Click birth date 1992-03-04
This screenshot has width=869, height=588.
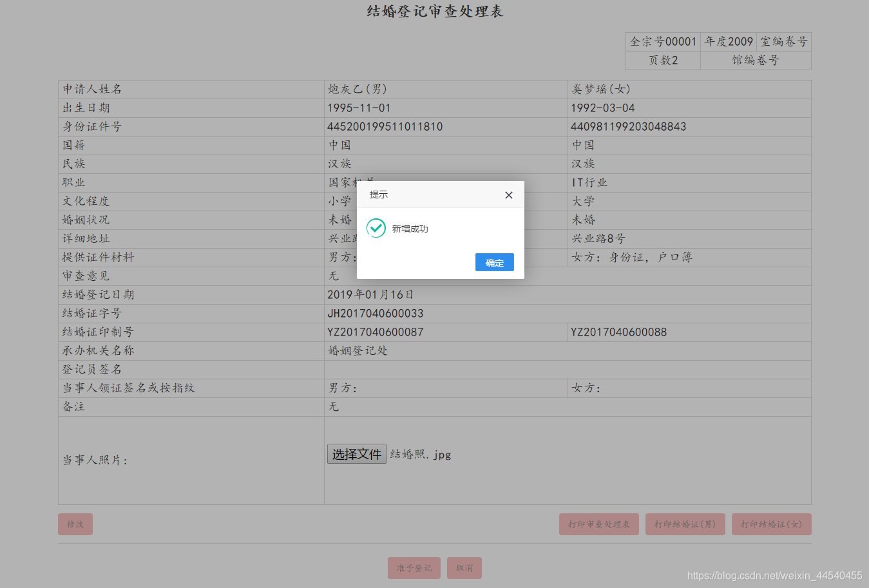click(x=603, y=108)
